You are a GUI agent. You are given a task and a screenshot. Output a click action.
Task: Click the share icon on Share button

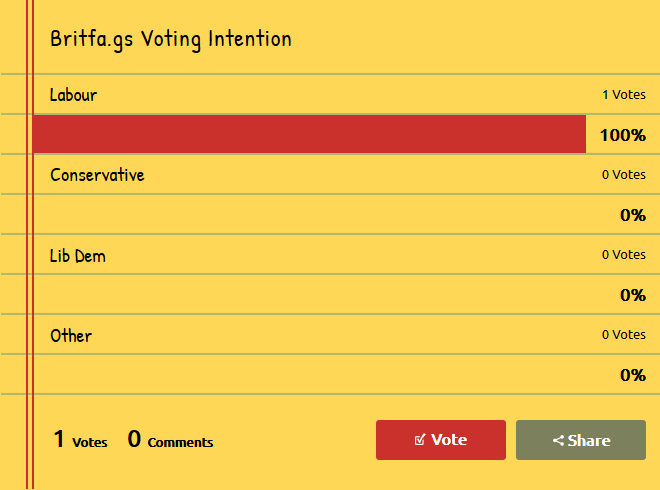pos(558,441)
